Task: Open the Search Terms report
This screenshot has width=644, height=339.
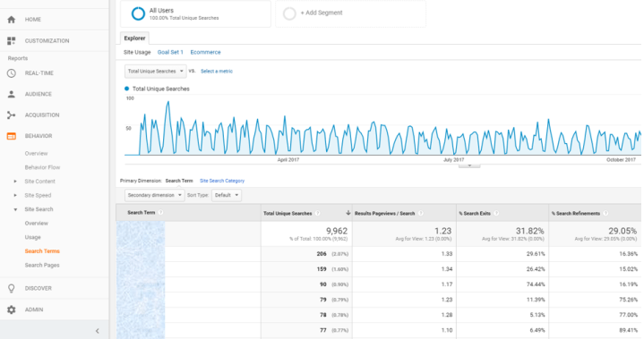Action: (42, 250)
